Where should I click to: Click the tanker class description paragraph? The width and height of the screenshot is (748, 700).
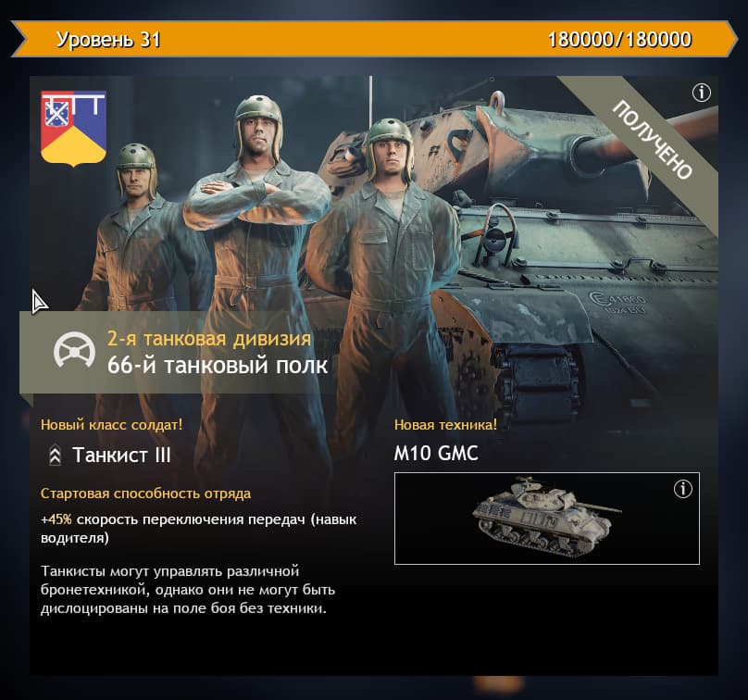click(x=188, y=590)
